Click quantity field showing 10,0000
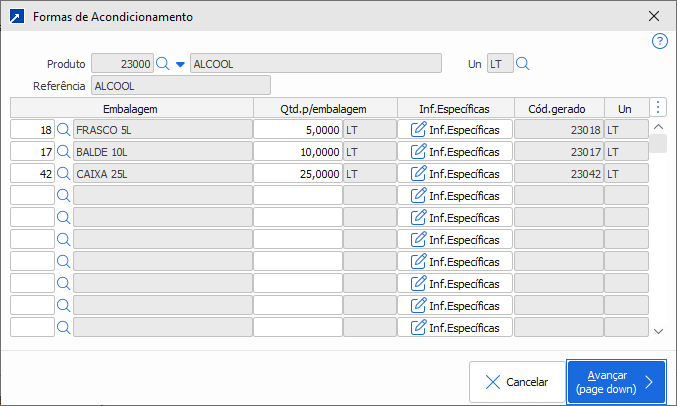Viewport: 677px width, 406px height. 297,151
